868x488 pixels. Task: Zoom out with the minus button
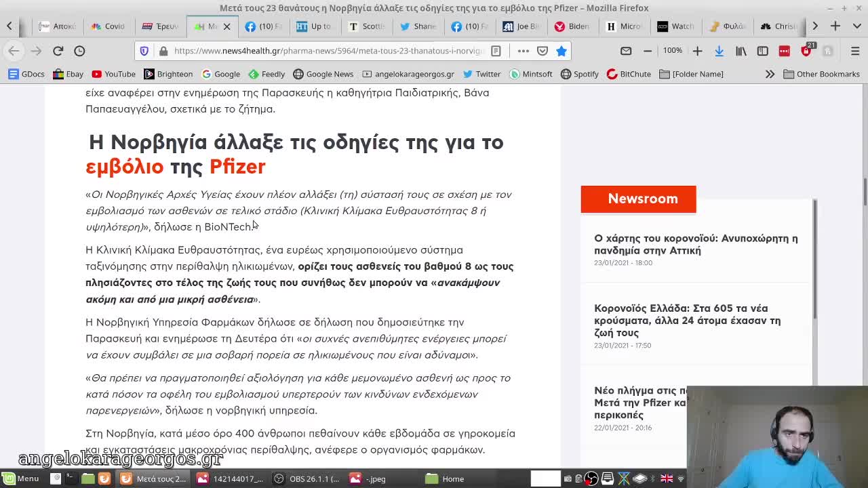point(648,51)
